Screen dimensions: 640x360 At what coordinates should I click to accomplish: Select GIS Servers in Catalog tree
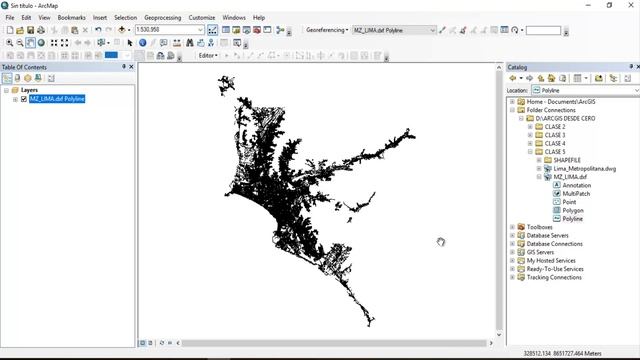(x=540, y=252)
